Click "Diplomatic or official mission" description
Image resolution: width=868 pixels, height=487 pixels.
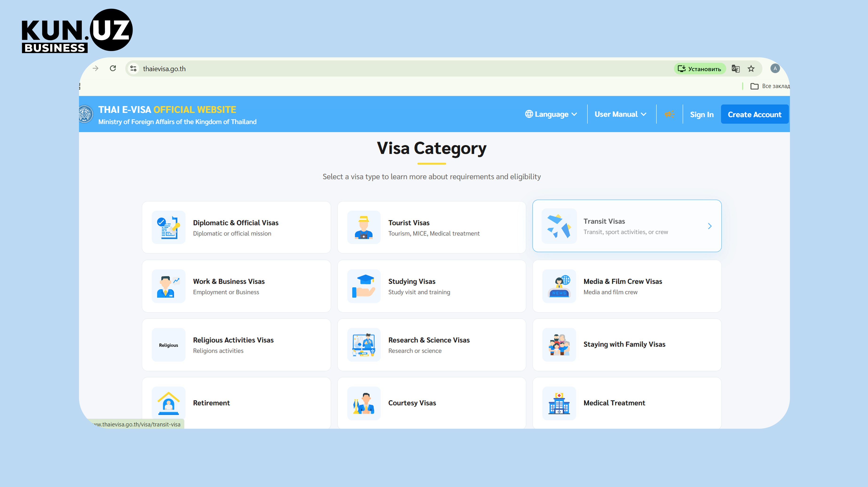pyautogui.click(x=232, y=233)
